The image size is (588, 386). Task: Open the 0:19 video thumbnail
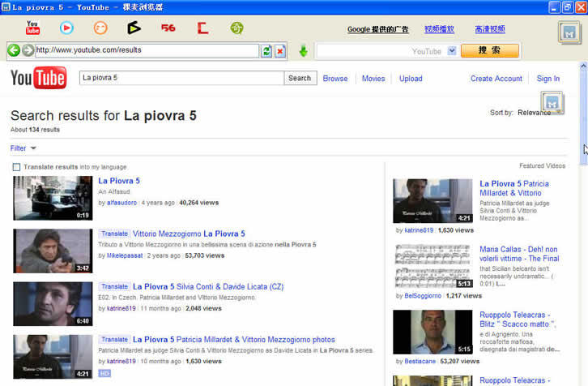point(53,198)
